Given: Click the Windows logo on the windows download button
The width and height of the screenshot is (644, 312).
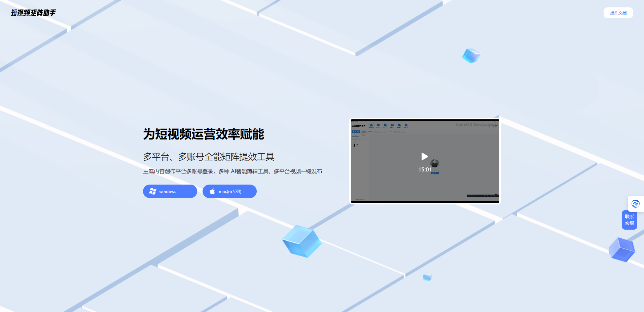Looking at the screenshot, I should click(x=153, y=191).
